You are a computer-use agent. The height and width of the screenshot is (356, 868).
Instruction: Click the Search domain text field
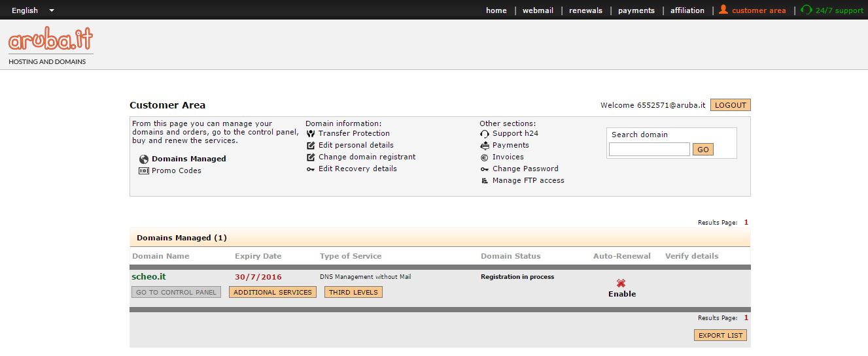pos(649,150)
